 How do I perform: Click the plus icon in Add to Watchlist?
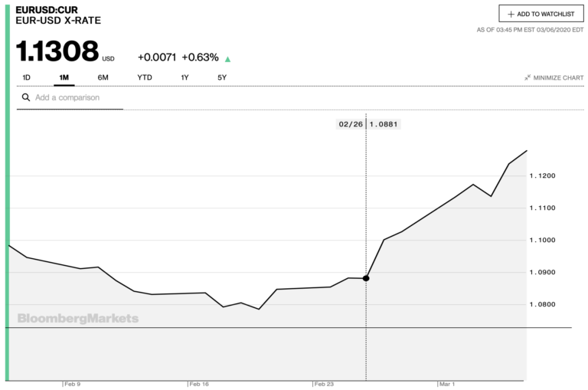(x=511, y=14)
